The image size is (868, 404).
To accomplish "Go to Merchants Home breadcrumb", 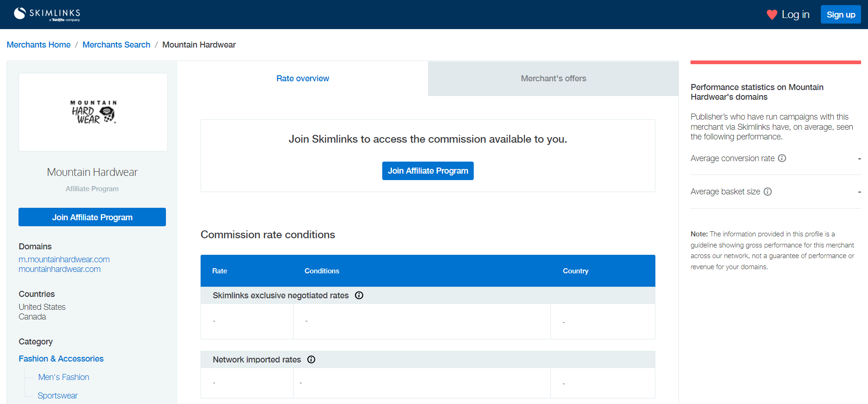I will pos(38,45).
